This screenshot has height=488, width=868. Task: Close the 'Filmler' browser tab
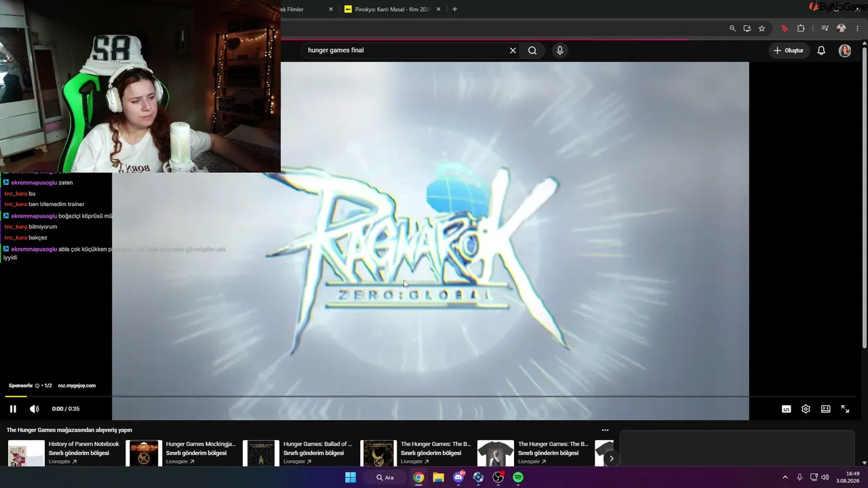[x=331, y=9]
